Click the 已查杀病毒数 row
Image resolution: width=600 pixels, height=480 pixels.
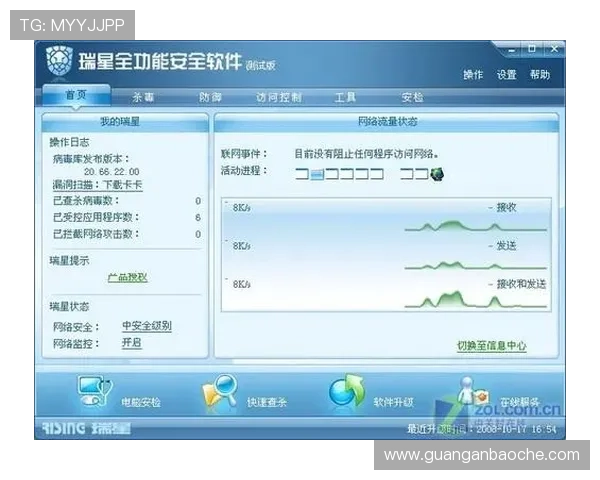pos(127,201)
